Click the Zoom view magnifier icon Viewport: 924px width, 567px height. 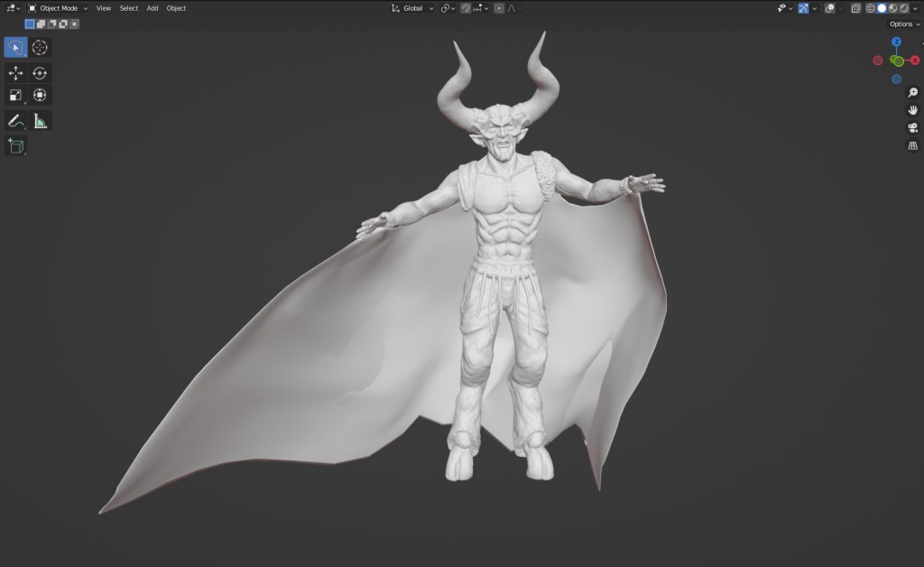pos(913,92)
